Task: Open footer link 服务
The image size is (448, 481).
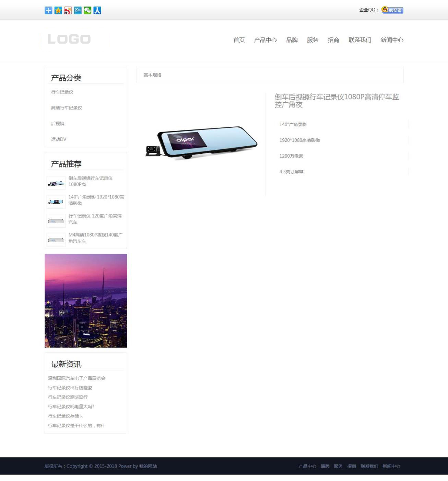Action: pos(338,466)
